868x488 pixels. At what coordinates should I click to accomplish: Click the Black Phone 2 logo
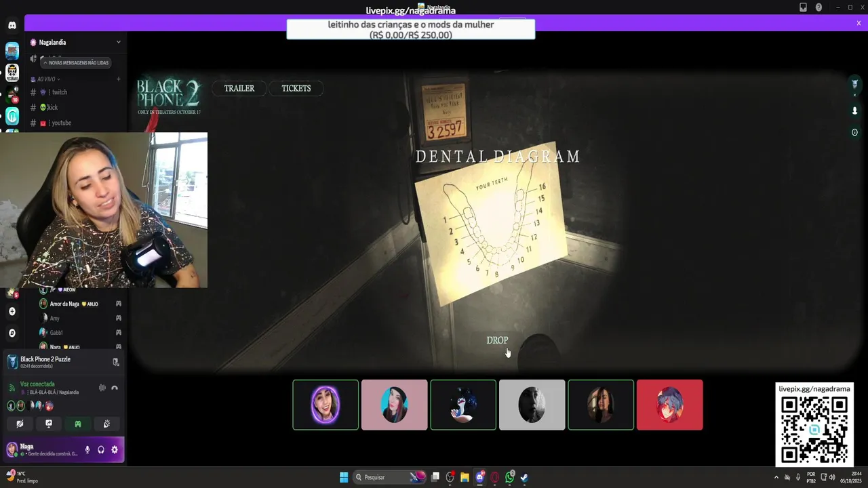point(169,96)
